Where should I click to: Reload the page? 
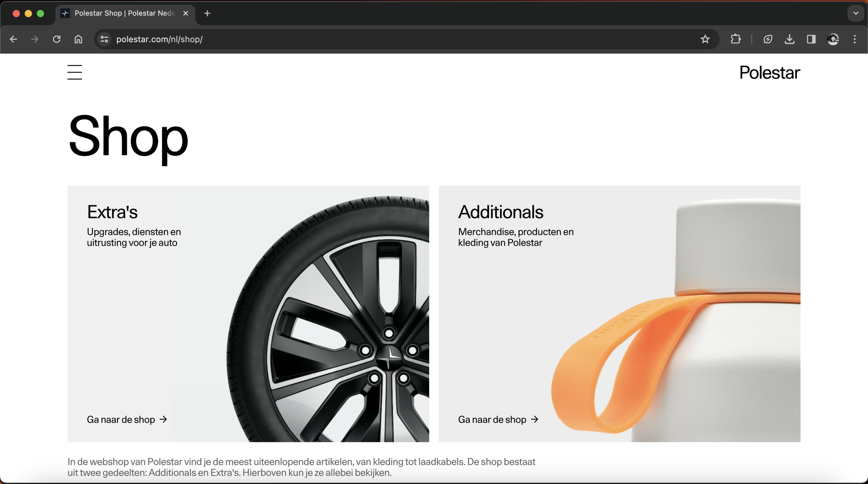click(58, 39)
